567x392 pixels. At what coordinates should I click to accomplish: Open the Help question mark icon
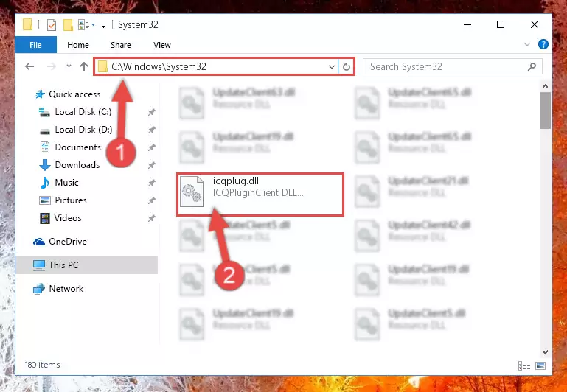[543, 44]
